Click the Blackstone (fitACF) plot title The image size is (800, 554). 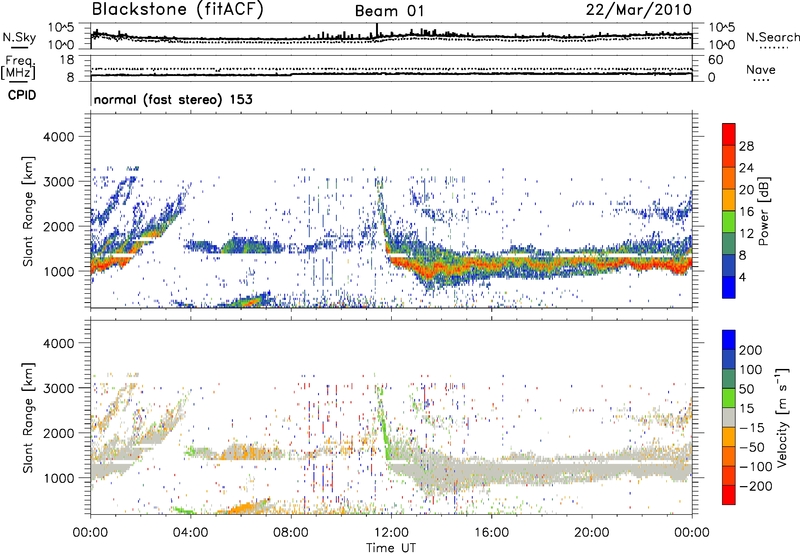tap(177, 10)
